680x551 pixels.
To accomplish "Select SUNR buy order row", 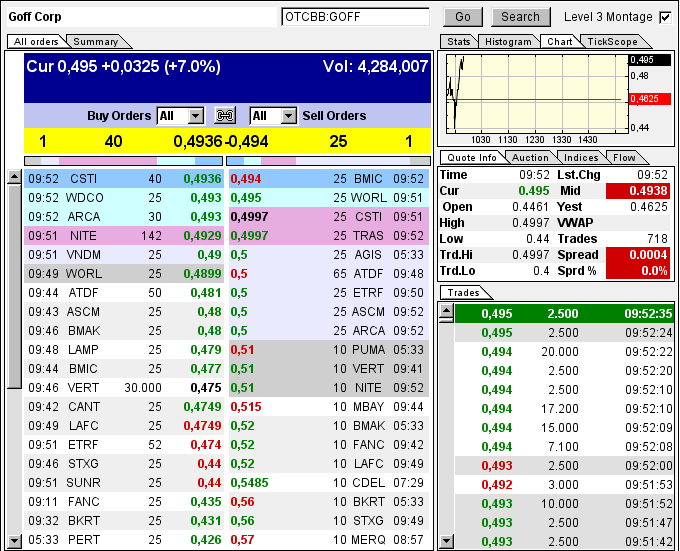I will tap(124, 483).
